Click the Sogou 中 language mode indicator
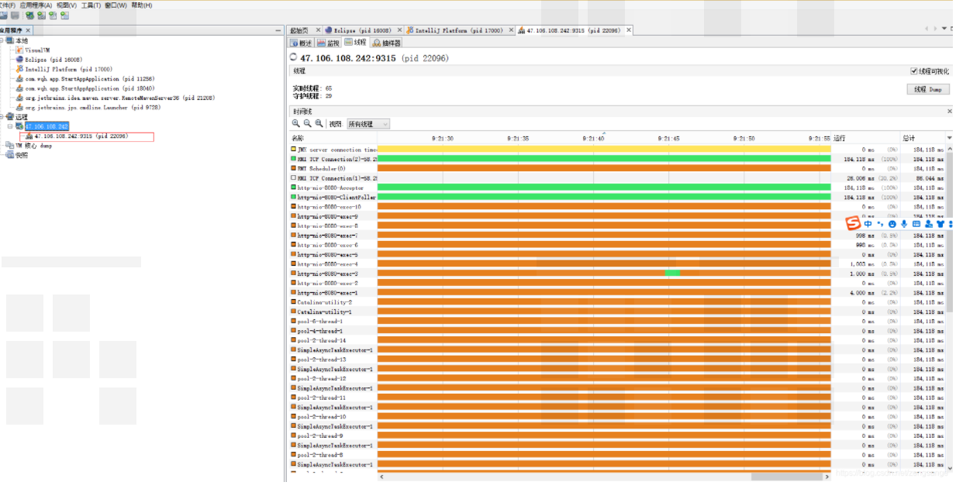 coord(868,224)
